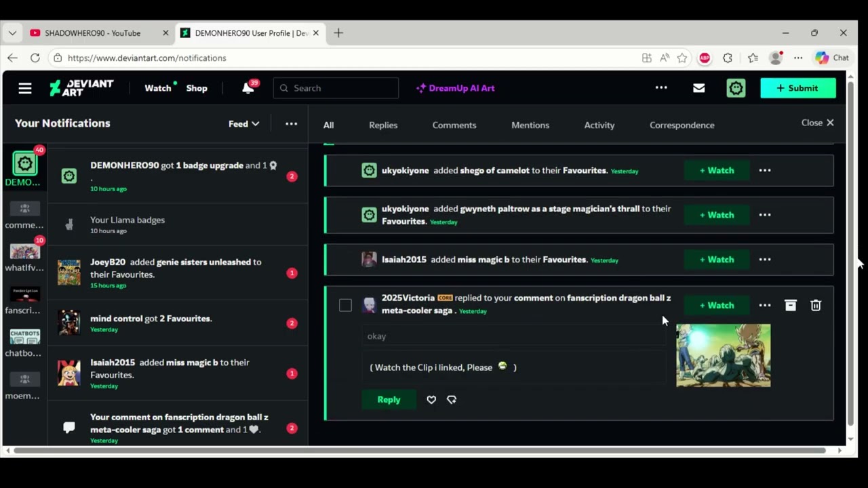
Task: Open options for shego of camelot notification
Action: coord(765,171)
